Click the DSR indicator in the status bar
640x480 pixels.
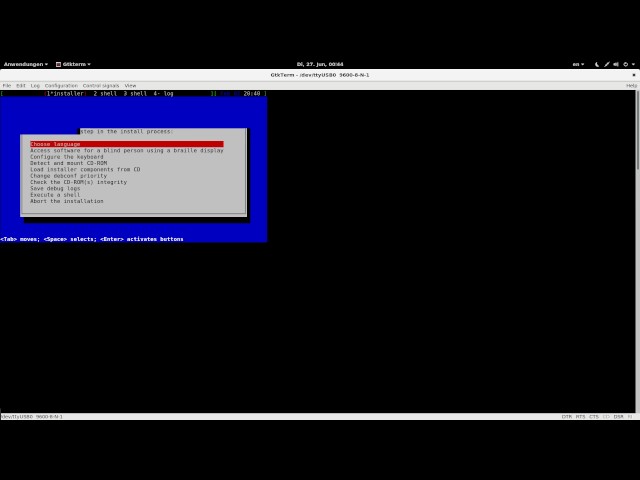coord(618,417)
